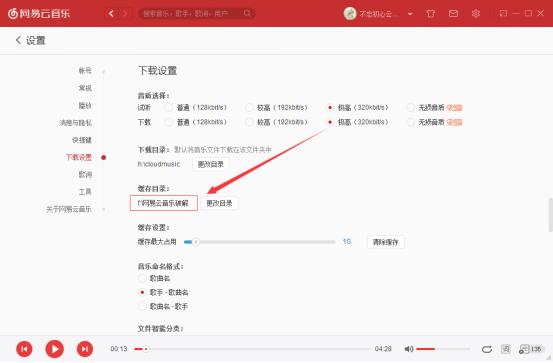Click 更改目录 next to the f:\cloudmusic path

(x=211, y=164)
